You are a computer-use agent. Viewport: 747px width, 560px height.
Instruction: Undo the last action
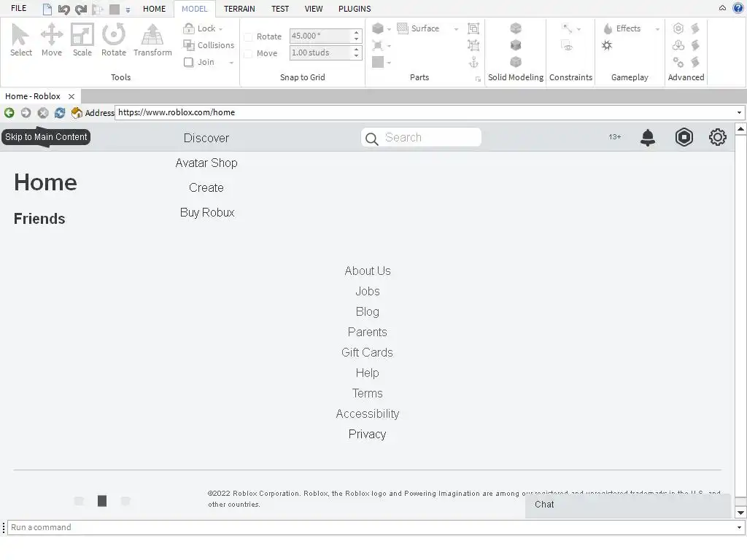63,9
